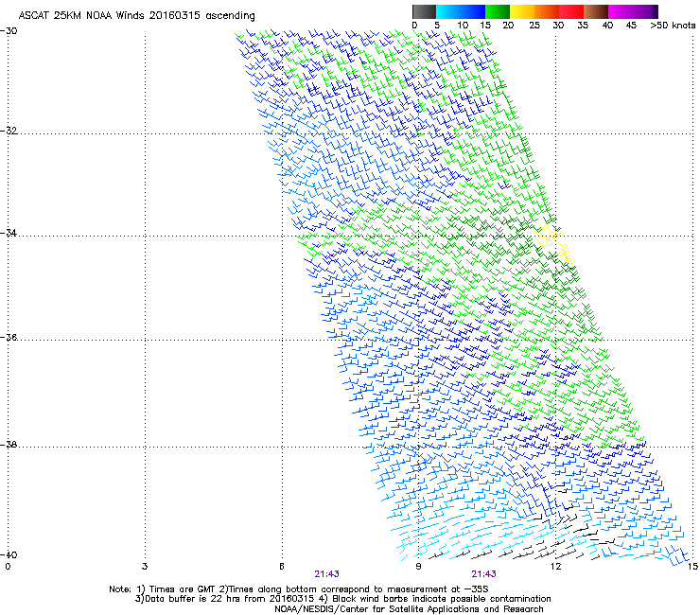Click the '>50 knots' legend label
Viewport: 700px width, 615px height.
(673, 26)
